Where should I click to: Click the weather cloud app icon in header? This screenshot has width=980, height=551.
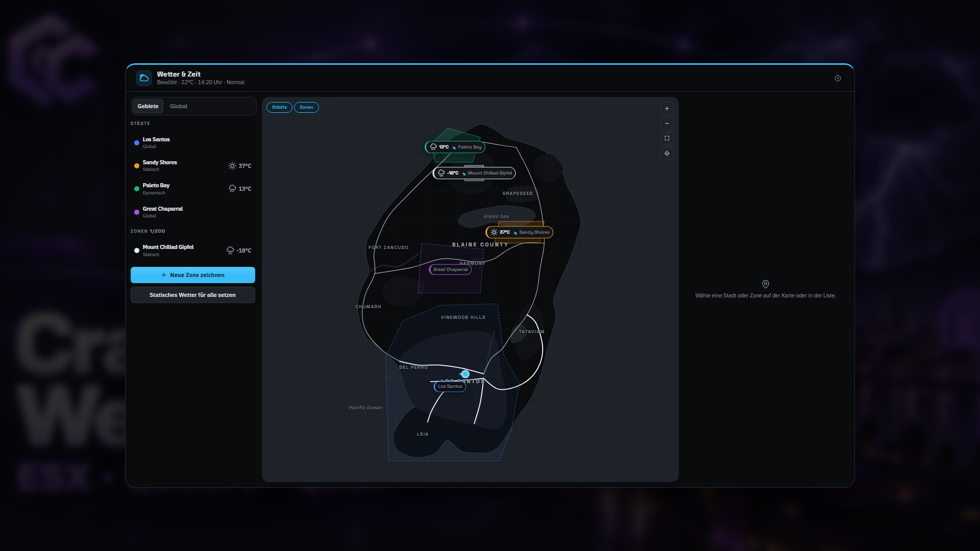(x=144, y=78)
